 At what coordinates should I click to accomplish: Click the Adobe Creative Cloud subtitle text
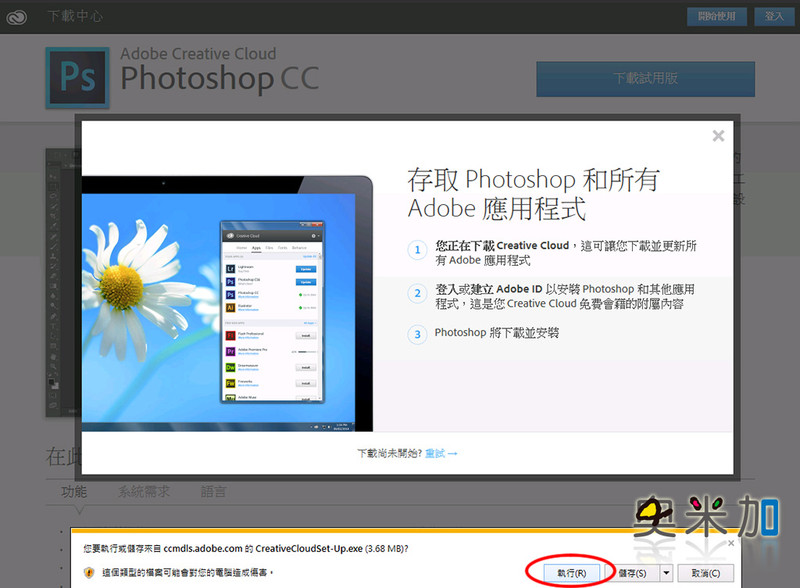click(x=198, y=54)
